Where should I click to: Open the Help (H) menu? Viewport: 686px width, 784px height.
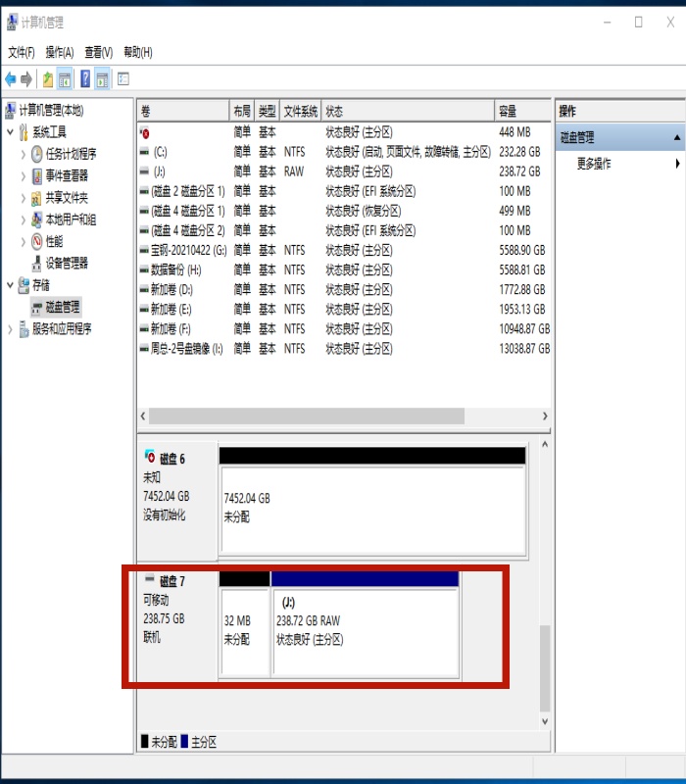click(x=138, y=52)
